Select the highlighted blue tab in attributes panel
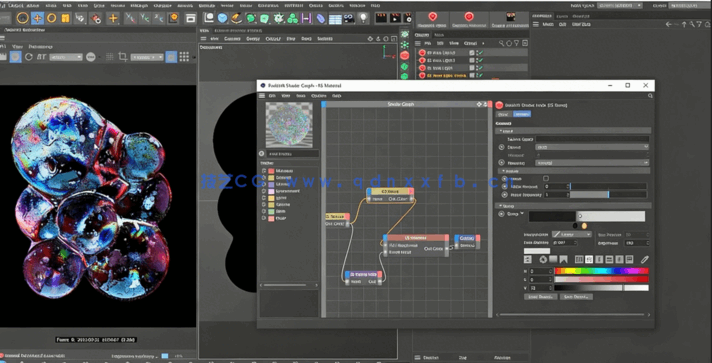 point(521,114)
